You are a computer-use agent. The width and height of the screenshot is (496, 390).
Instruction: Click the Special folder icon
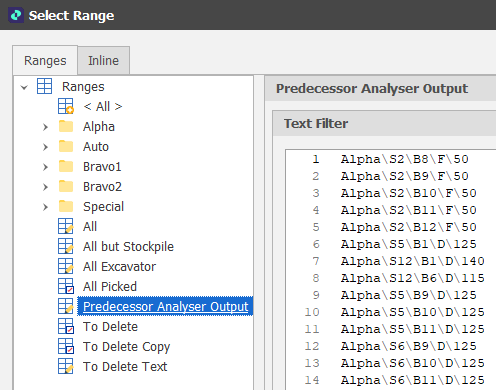pos(66,206)
